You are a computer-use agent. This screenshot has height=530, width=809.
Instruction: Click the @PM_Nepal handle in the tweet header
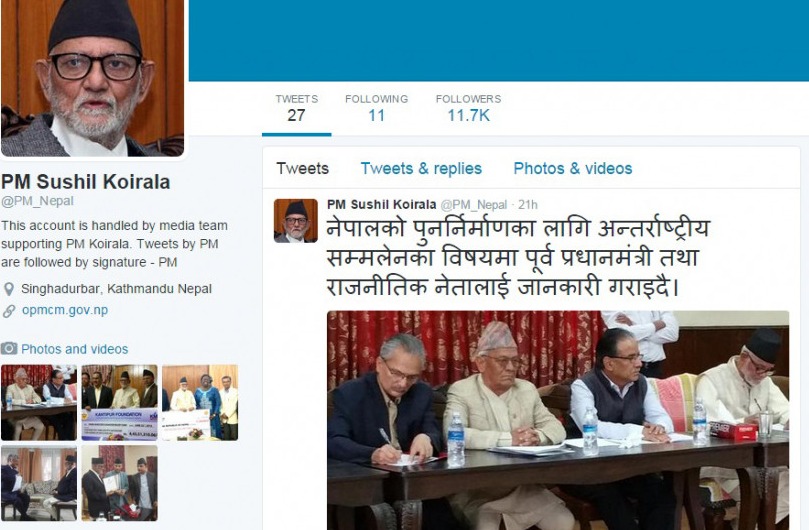(474, 205)
